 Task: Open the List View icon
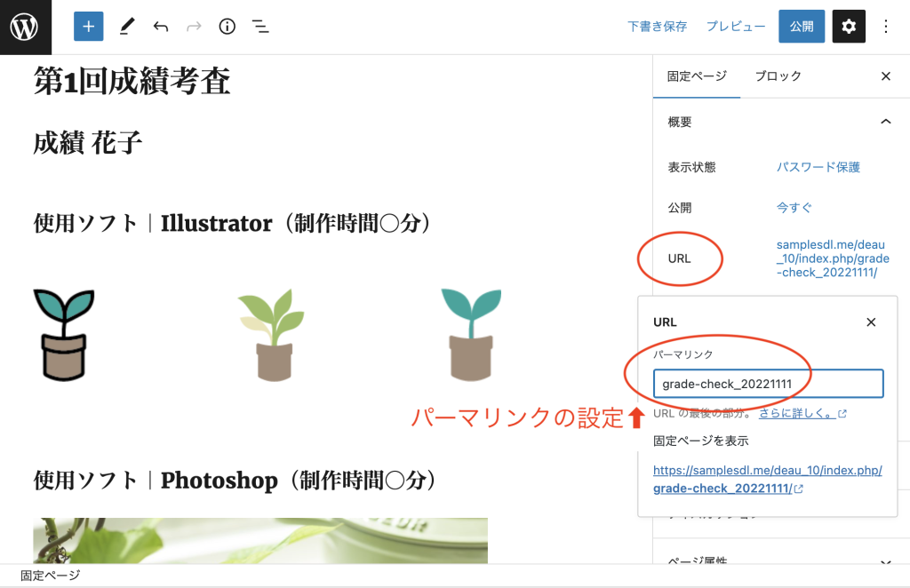(259, 27)
